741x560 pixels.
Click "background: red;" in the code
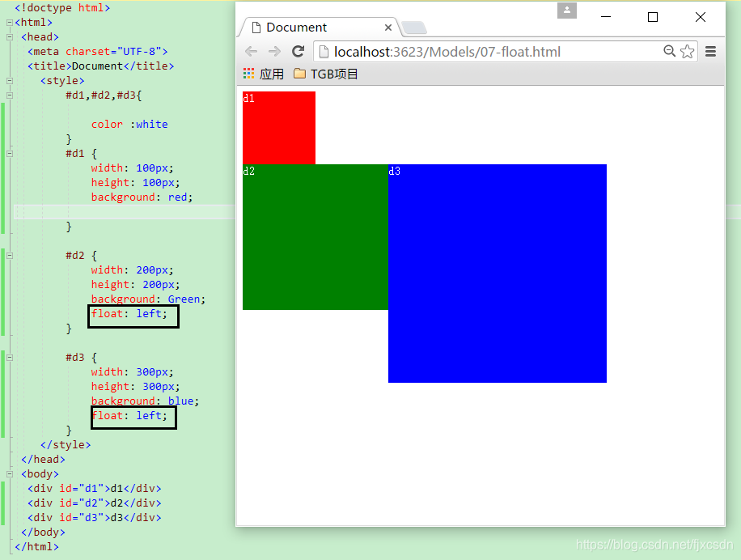pyautogui.click(x=142, y=197)
